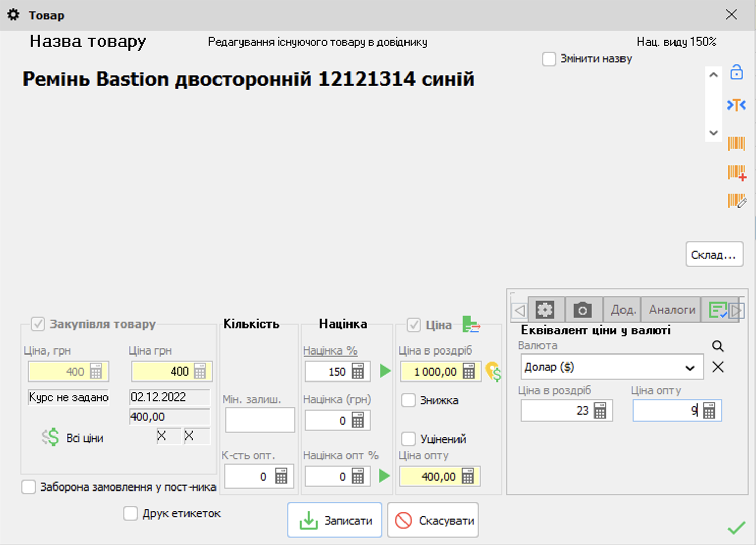Toggle the Уцінений checkbox
756x545 pixels.
point(409,439)
